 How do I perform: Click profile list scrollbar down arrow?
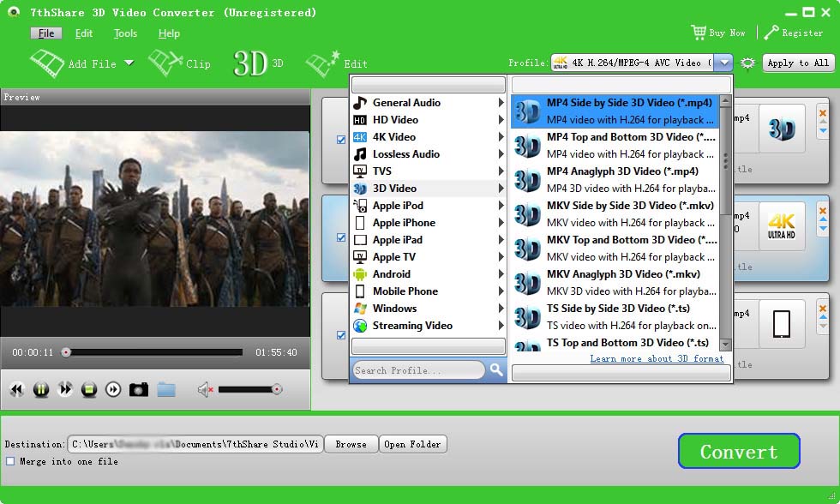[x=725, y=345]
